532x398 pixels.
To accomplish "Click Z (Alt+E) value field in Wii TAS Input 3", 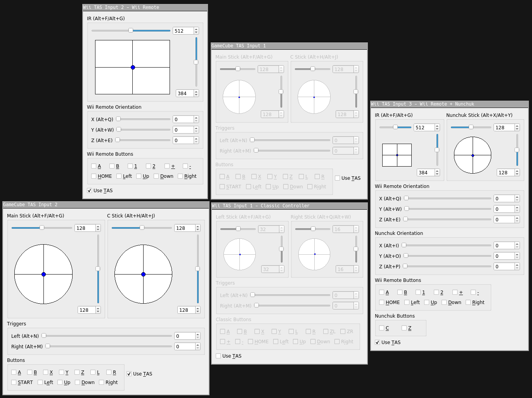I will (507, 219).
